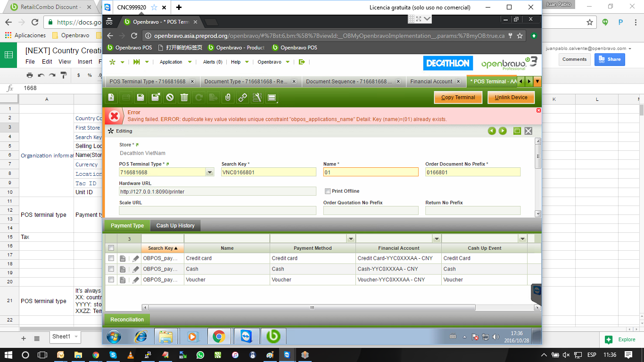Viewport: 644px width, 362px height.
Task: Expand the Help menu arrow
Action: pos(247,62)
